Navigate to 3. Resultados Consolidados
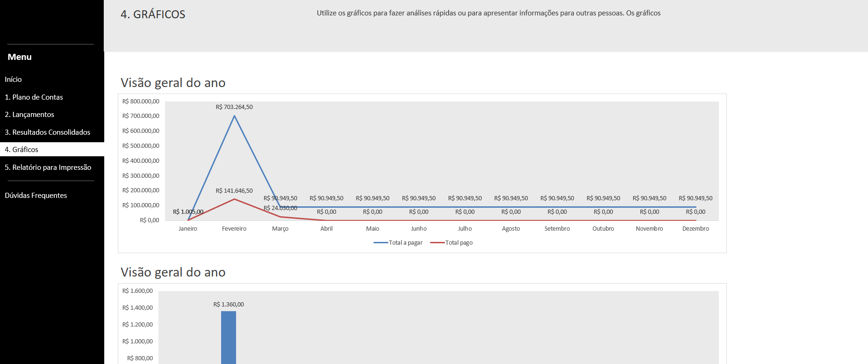Screen dimensions: 868x364 click(47, 132)
